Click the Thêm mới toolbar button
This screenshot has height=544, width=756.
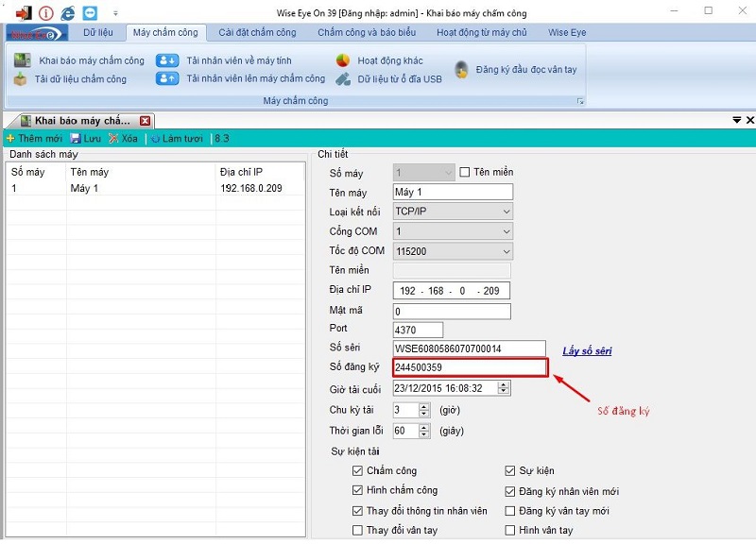click(34, 138)
